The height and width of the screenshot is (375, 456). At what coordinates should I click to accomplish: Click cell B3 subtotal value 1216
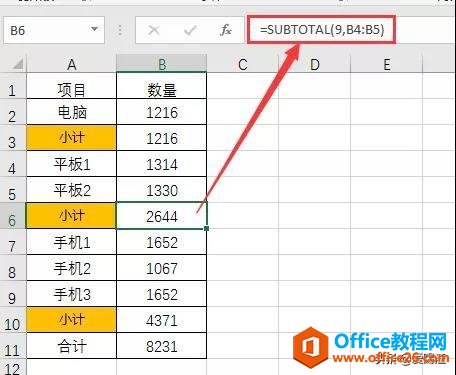[162, 138]
